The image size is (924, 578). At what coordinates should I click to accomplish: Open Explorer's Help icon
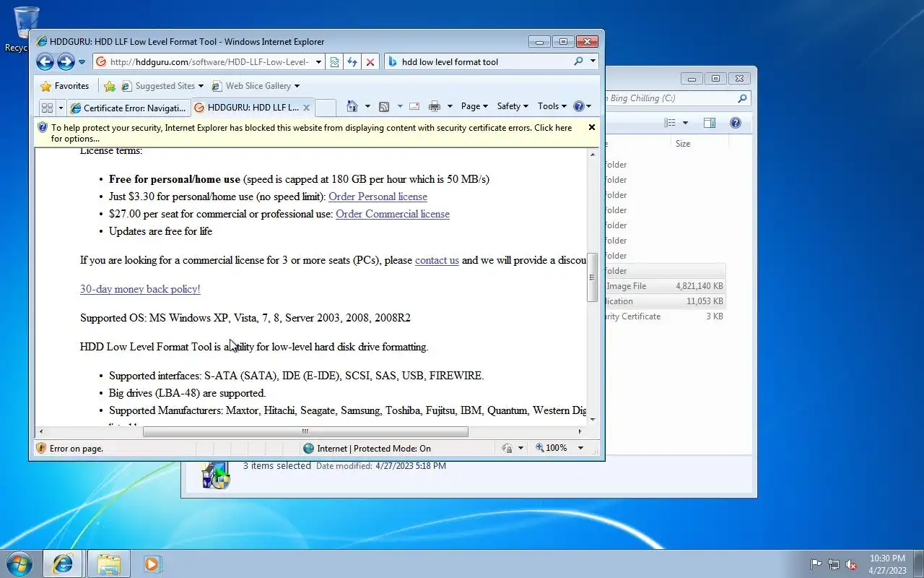click(736, 124)
